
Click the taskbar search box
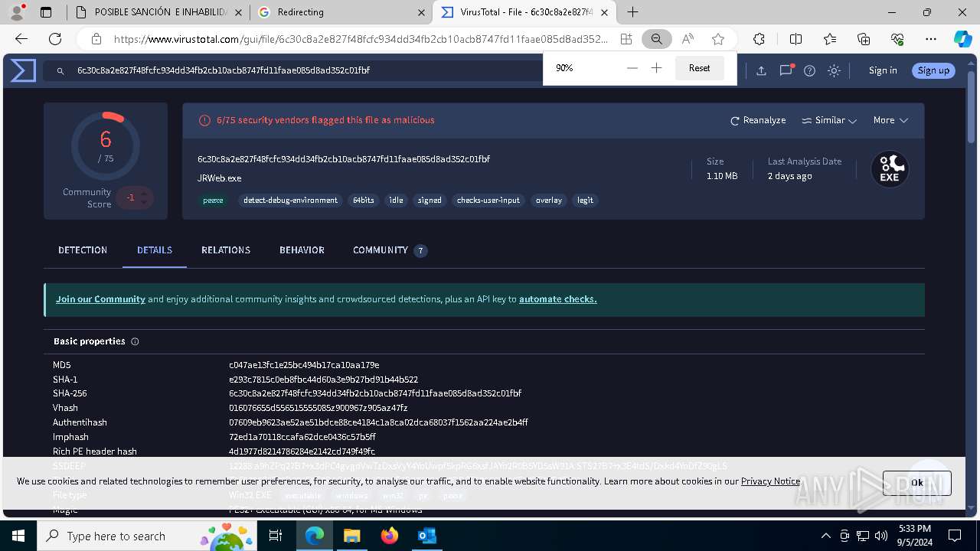click(x=149, y=536)
